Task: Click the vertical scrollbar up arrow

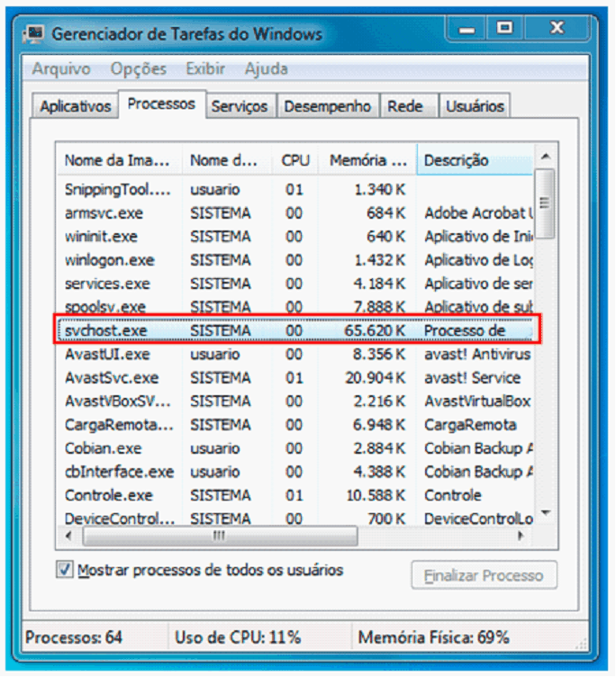Action: [x=545, y=158]
